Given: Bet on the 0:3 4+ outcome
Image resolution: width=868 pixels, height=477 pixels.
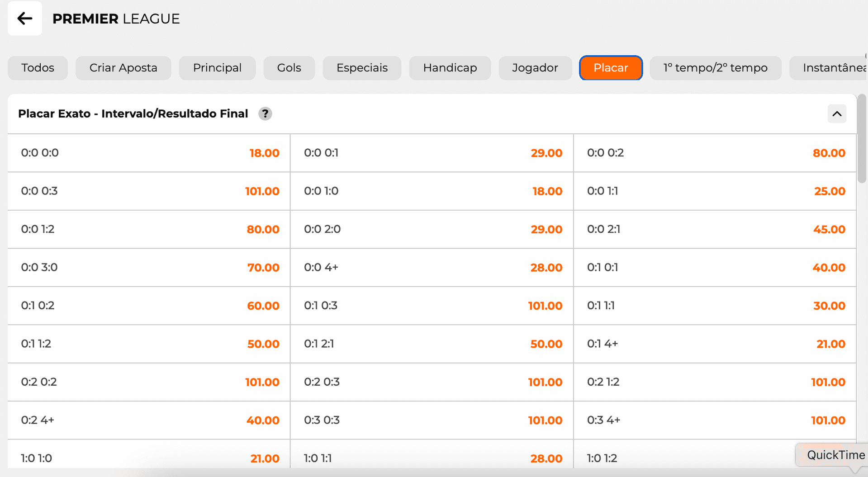Looking at the screenshot, I should tap(715, 420).
